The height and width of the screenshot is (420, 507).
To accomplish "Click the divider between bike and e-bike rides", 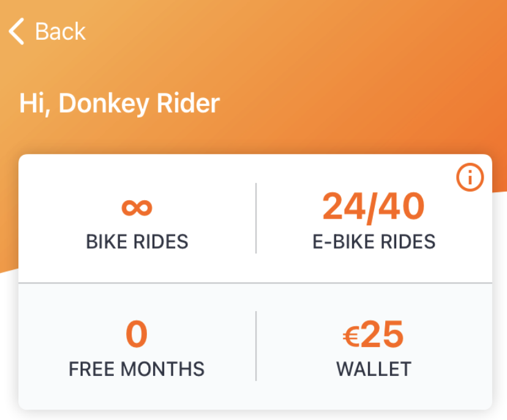I will pyautogui.click(x=256, y=218).
